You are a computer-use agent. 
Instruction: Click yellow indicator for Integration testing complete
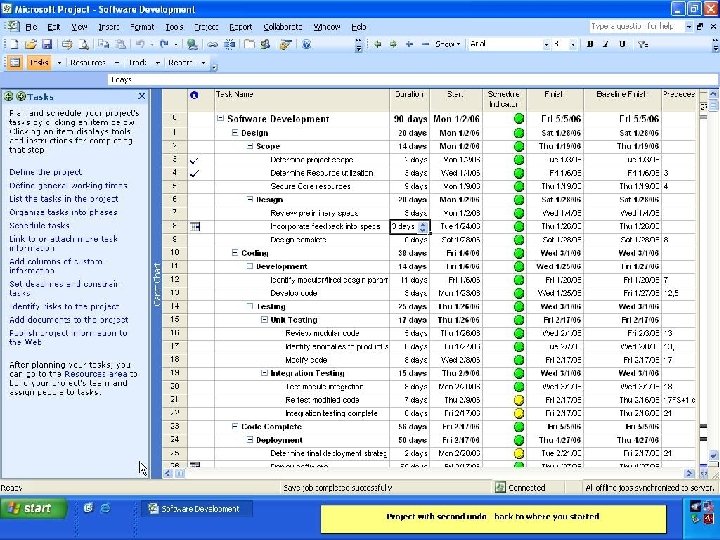(x=519, y=413)
